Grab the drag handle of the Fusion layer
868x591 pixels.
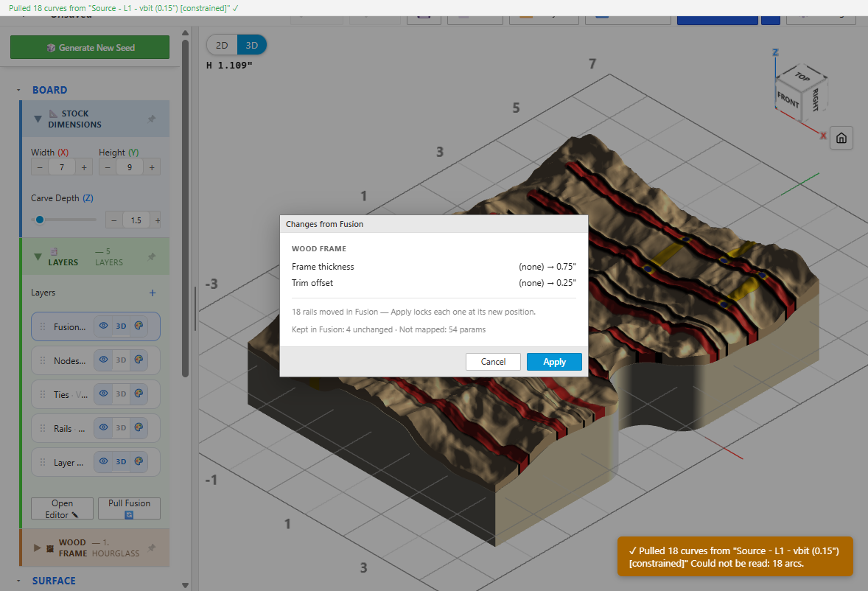pyautogui.click(x=43, y=326)
